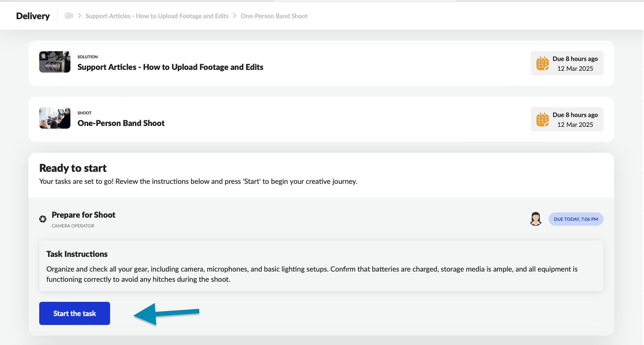Open the camera lens solution thumbnail
Viewport: 644px width, 345px height.
pos(55,62)
